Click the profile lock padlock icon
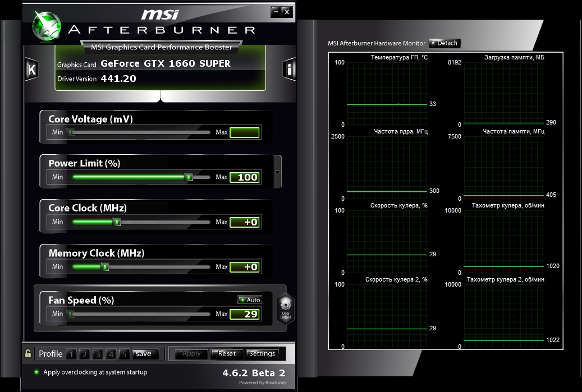This screenshot has width=582, height=392. [28, 354]
